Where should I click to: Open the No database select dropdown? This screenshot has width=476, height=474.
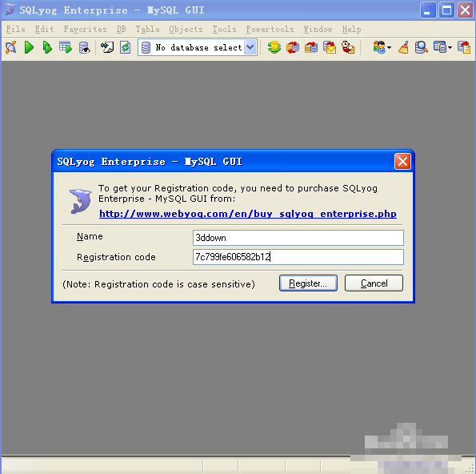click(x=250, y=47)
